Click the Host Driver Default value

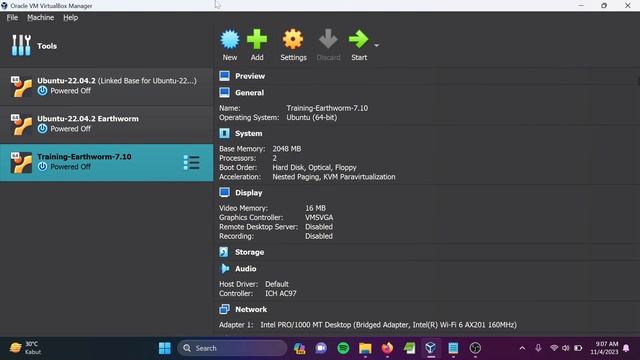[x=277, y=284]
